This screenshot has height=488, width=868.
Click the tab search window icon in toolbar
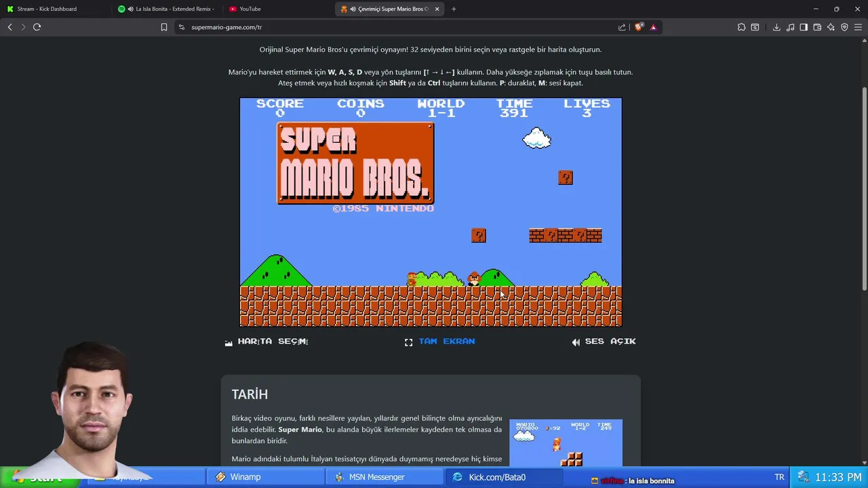[x=755, y=27]
